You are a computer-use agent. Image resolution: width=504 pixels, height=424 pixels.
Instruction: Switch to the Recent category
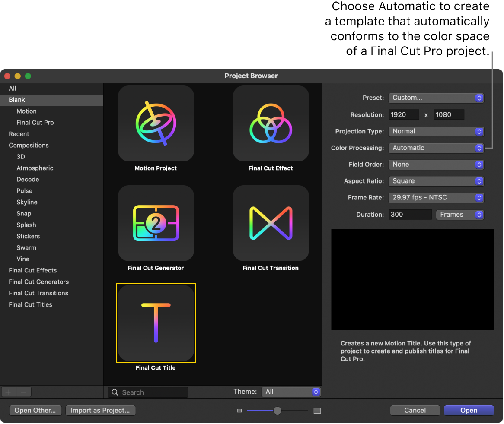point(19,134)
